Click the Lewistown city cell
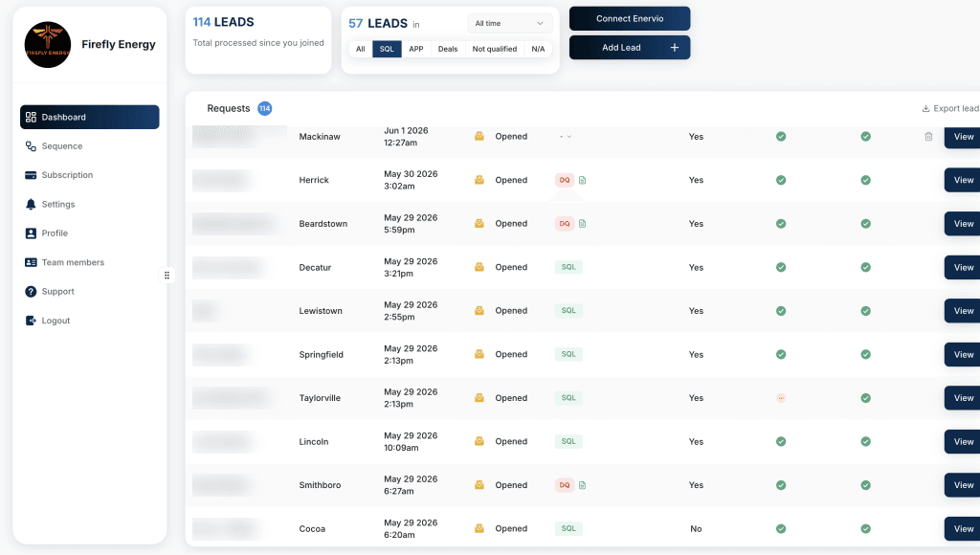Viewport: 980px width, 555px height. [321, 311]
